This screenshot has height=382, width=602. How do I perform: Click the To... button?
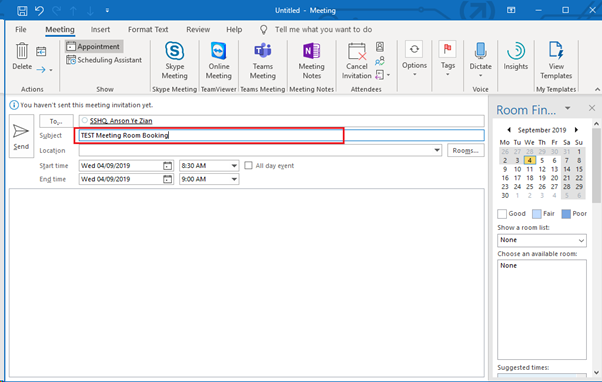(x=56, y=121)
